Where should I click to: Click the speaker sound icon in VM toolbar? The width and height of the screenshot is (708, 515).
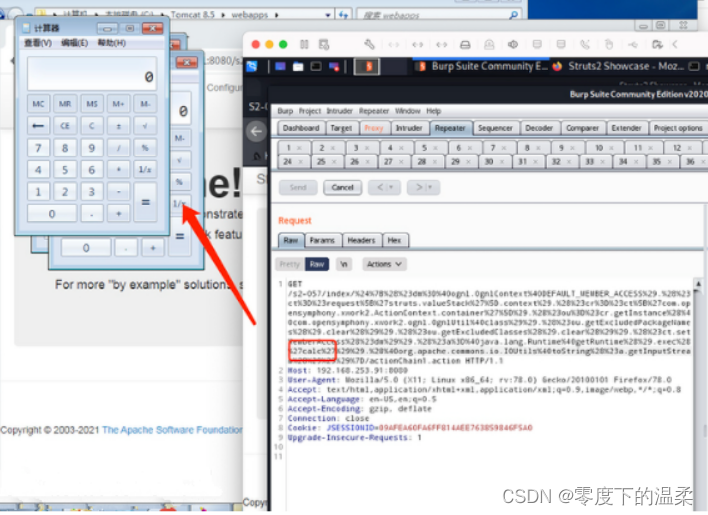[x=513, y=45]
